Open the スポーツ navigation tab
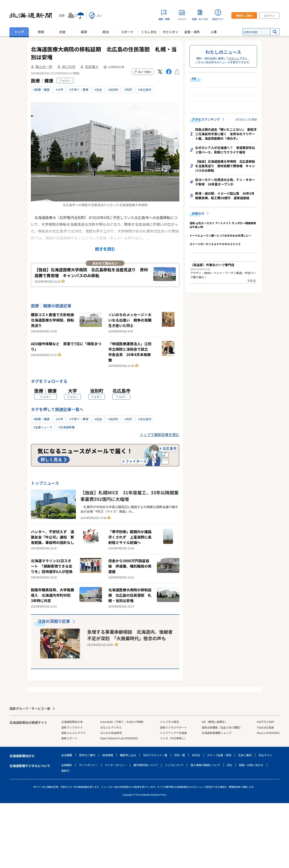Viewport: 289px width, 868px height. click(x=127, y=32)
